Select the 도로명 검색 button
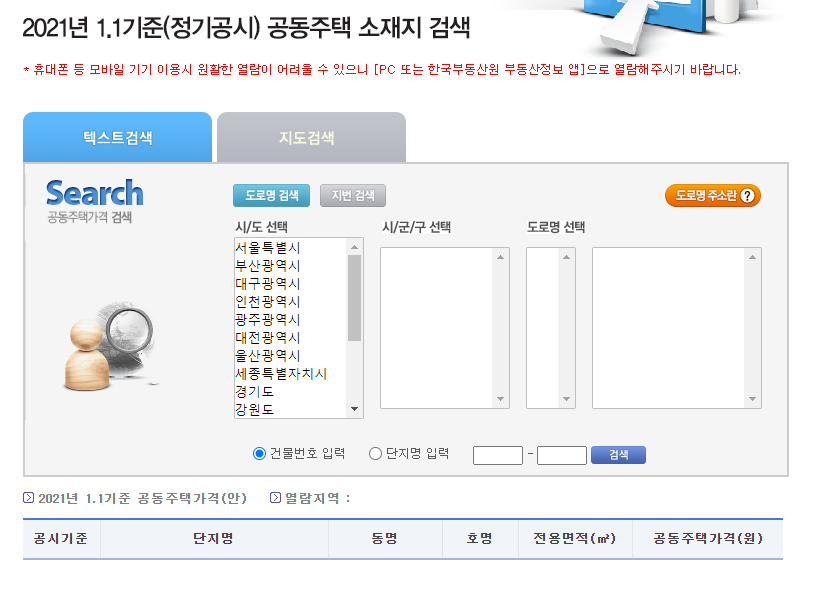 click(x=271, y=196)
